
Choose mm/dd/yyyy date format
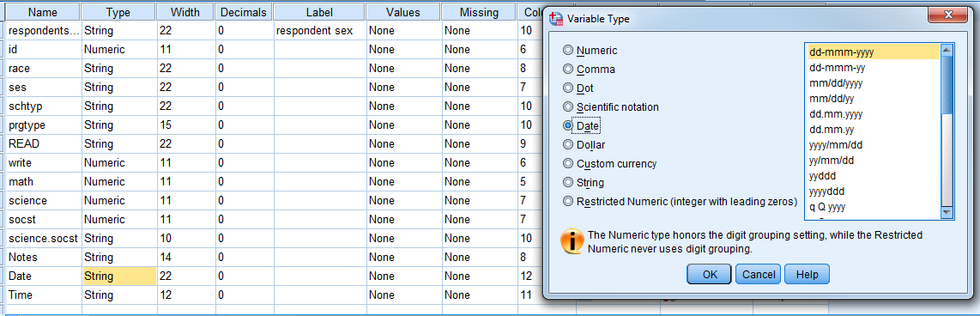(x=874, y=83)
